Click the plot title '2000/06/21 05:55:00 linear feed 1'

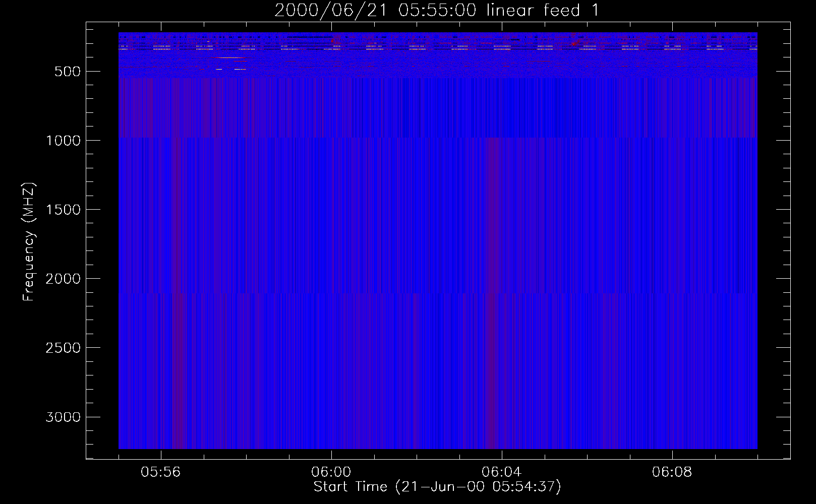[437, 10]
